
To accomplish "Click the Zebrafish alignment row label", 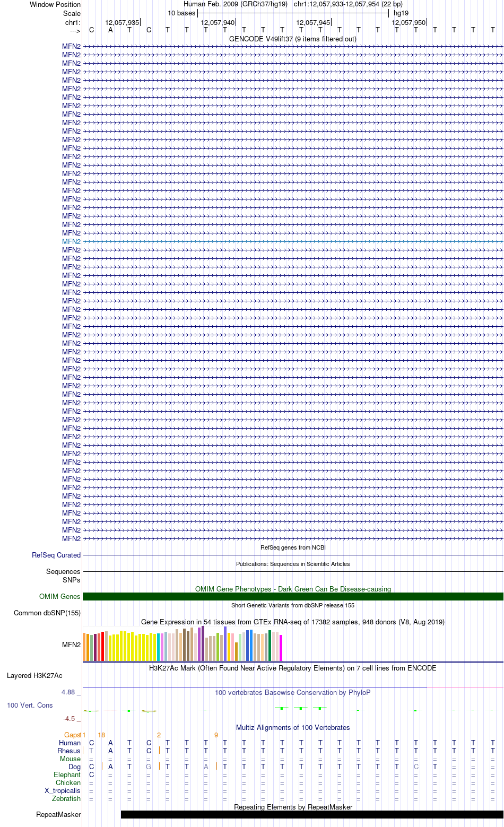I will click(66, 798).
